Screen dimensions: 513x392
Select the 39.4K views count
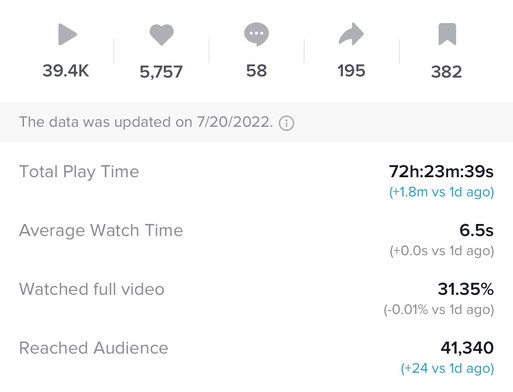(x=66, y=71)
